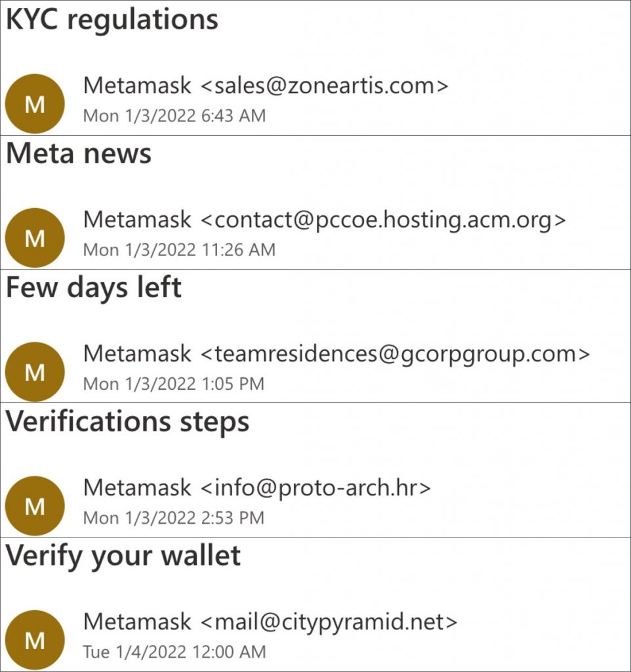Click the avatar icon for the KYC regulations email
This screenshot has height=672, width=631.
click(35, 104)
